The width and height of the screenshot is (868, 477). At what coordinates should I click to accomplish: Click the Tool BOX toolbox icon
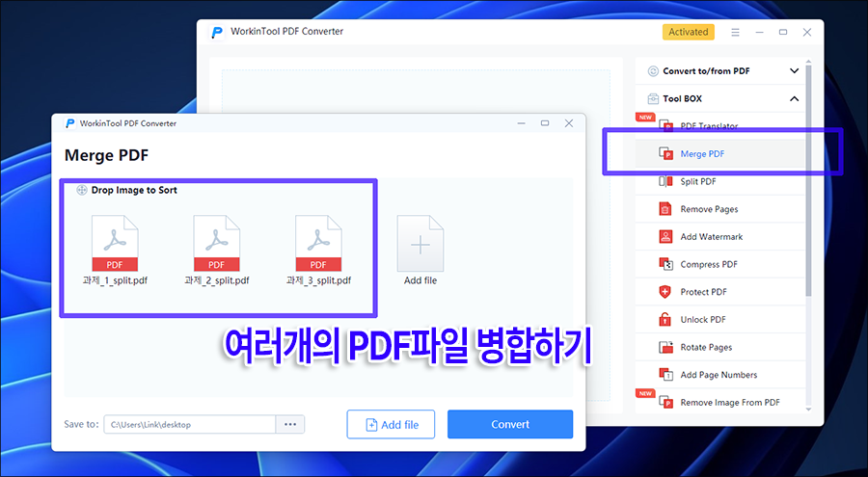point(653,98)
